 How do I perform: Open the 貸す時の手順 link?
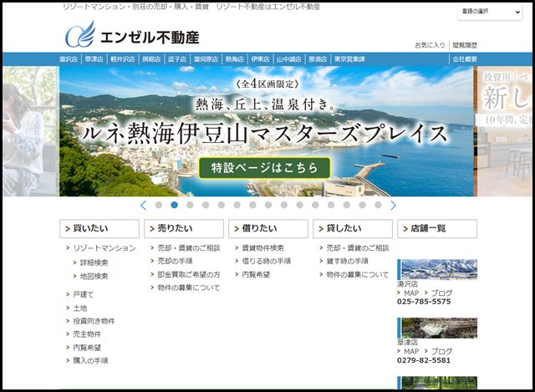(x=347, y=261)
